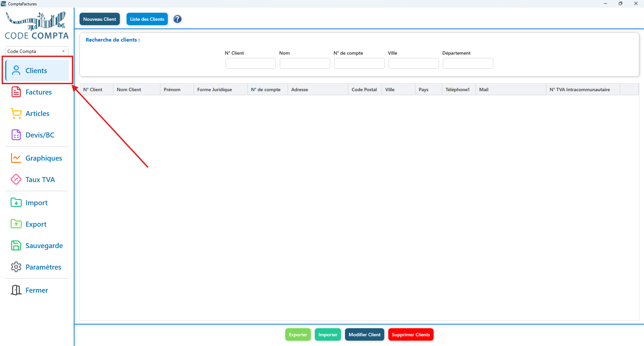The height and width of the screenshot is (346, 644).
Task: Show the Graphiques section
Action: (44, 158)
